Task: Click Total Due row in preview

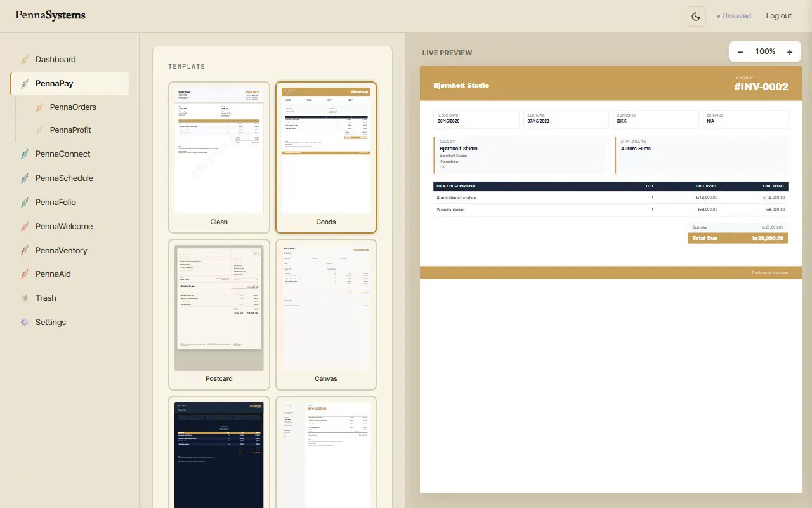Action: pos(738,238)
